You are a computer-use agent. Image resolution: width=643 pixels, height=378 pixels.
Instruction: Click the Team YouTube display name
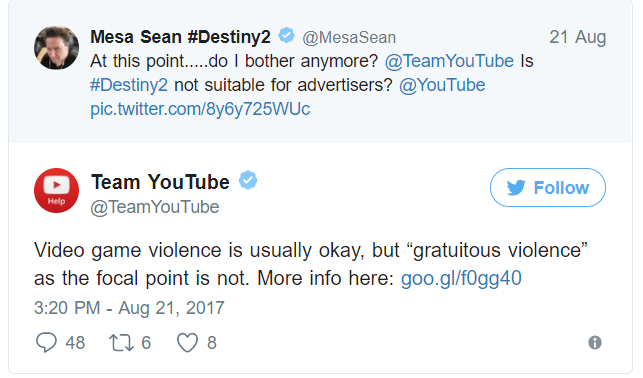click(160, 182)
